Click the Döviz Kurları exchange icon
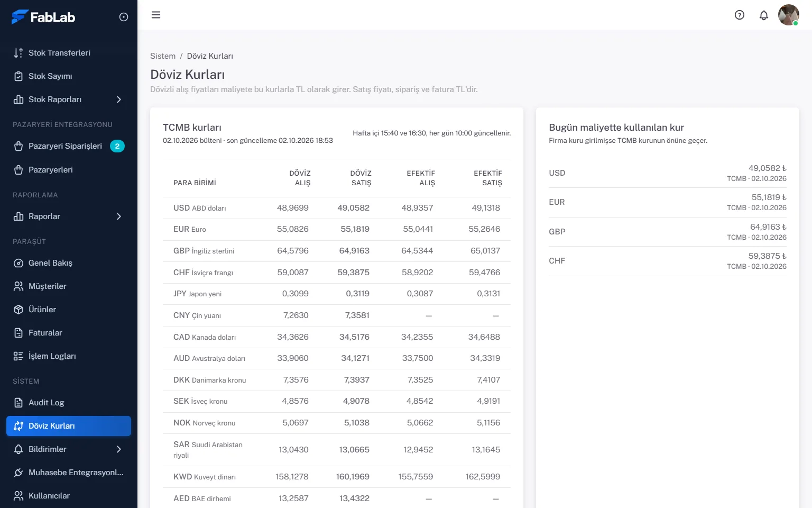This screenshot has width=812, height=508. click(19, 426)
